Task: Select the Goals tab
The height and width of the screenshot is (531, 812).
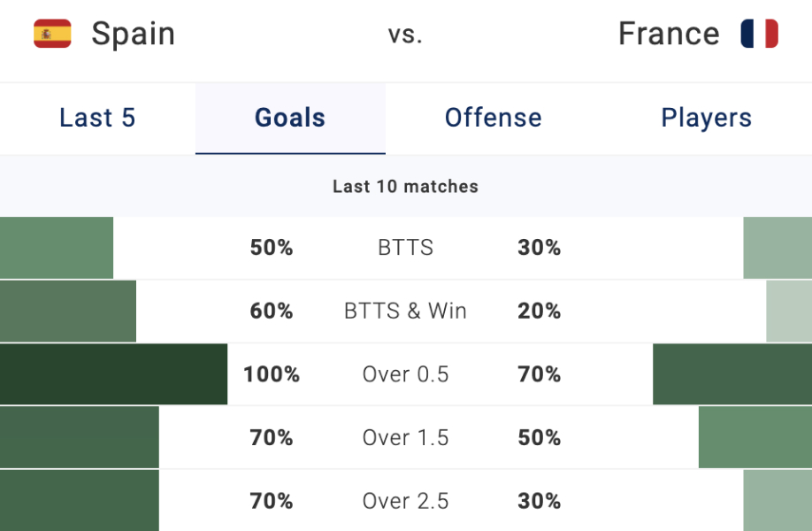Action: [290, 118]
